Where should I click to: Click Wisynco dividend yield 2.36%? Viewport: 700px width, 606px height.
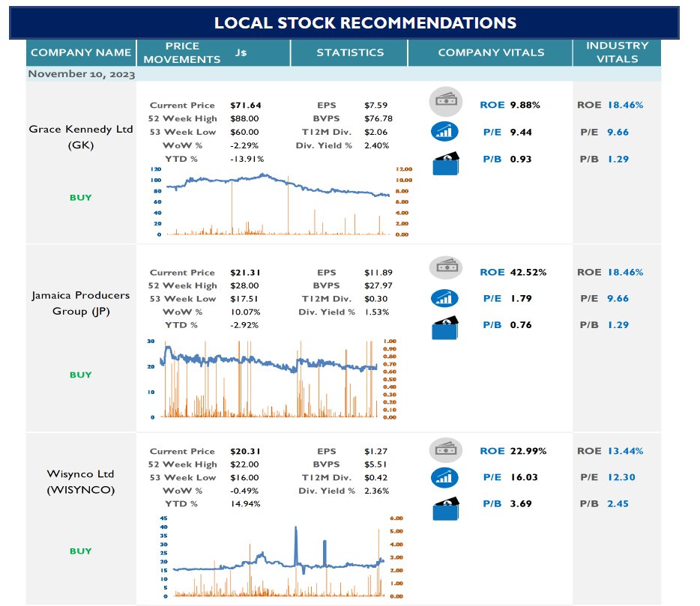pyautogui.click(x=377, y=491)
